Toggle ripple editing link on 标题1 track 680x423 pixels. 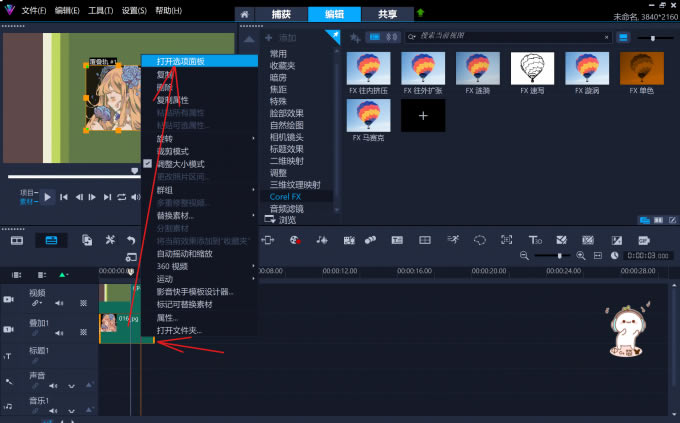[x=35, y=360]
